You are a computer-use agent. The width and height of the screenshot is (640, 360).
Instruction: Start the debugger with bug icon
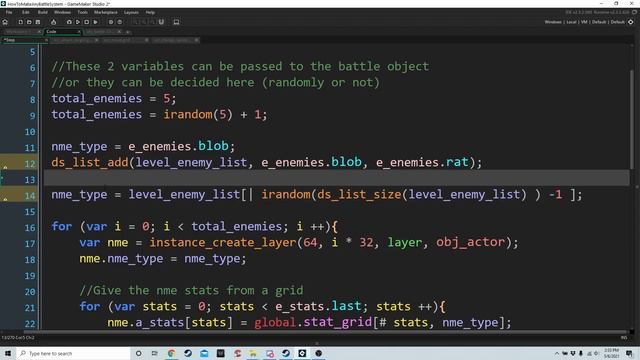coord(69,22)
